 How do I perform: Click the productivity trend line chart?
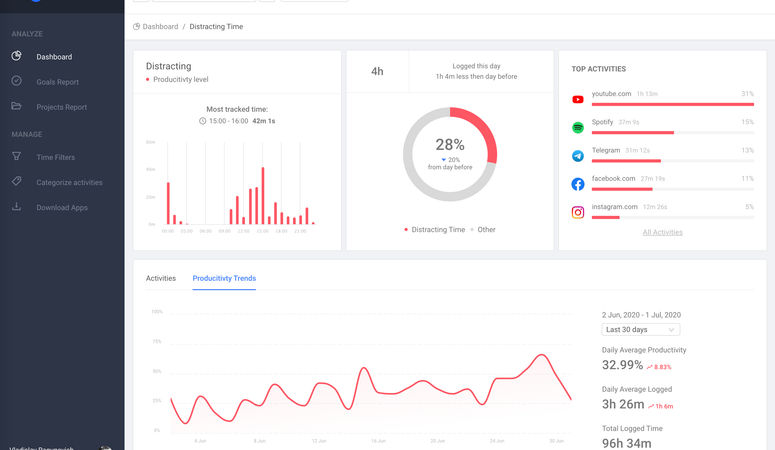point(371,394)
